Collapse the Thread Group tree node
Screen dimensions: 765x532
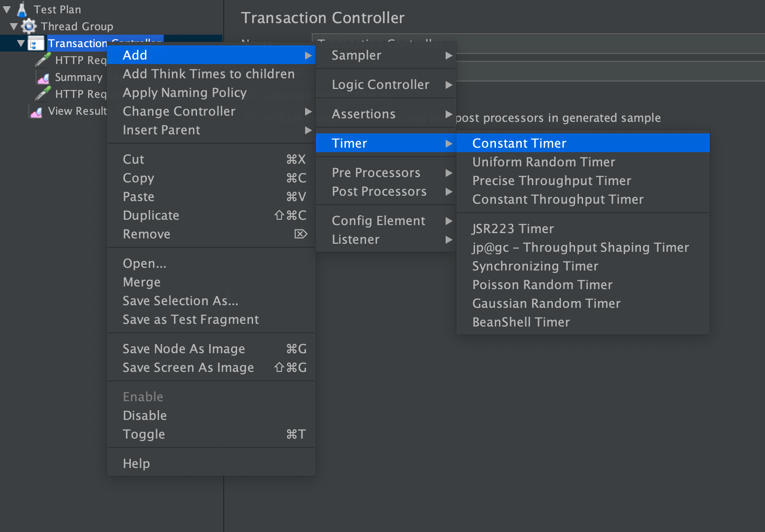(x=14, y=26)
